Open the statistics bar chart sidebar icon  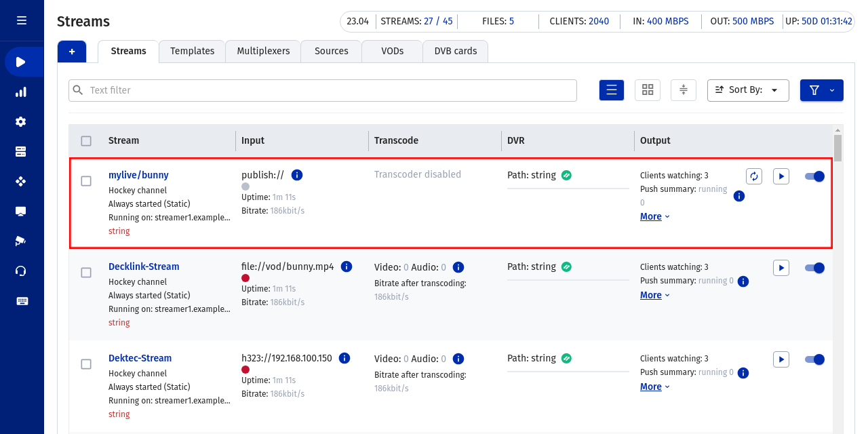click(x=21, y=92)
